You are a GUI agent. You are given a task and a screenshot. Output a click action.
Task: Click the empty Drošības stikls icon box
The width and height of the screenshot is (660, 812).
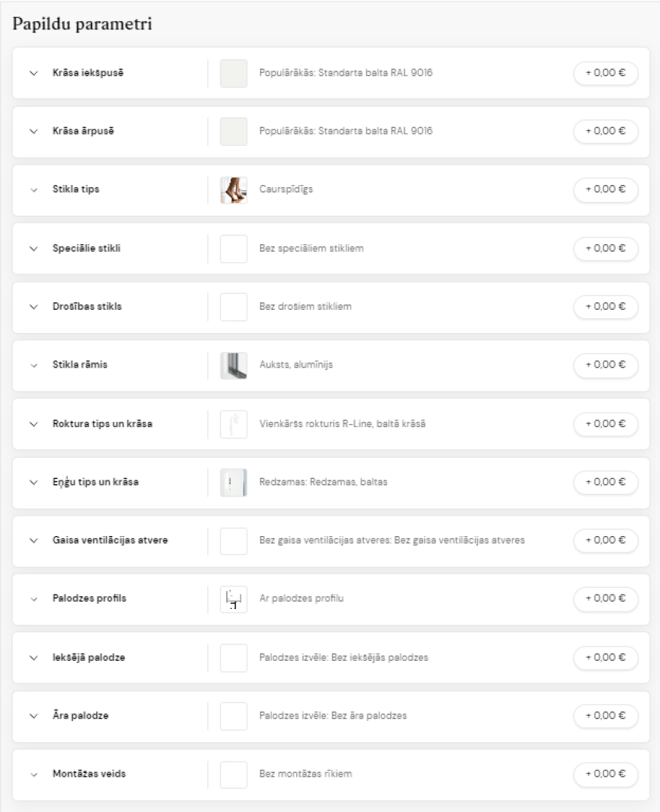(x=234, y=307)
